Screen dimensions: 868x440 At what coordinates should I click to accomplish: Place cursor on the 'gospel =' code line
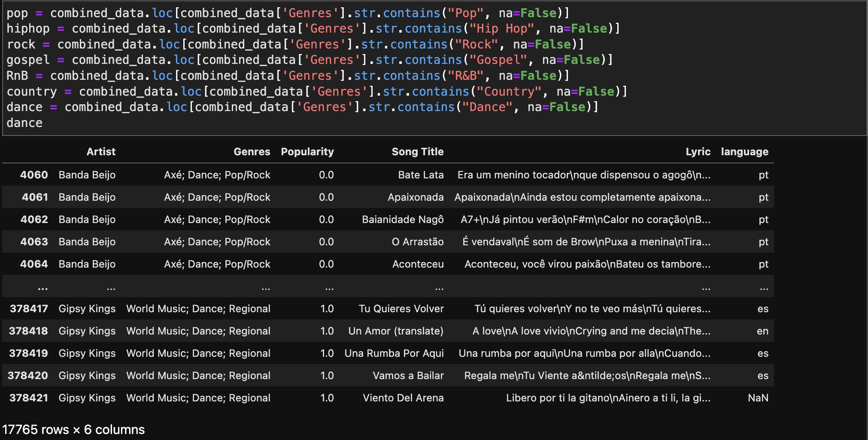tap(310, 60)
